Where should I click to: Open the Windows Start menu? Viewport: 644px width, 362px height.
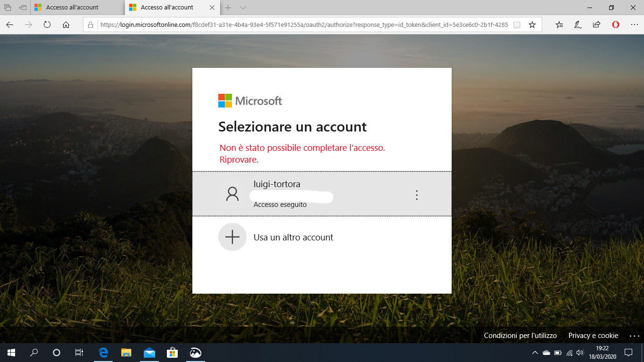click(x=11, y=353)
